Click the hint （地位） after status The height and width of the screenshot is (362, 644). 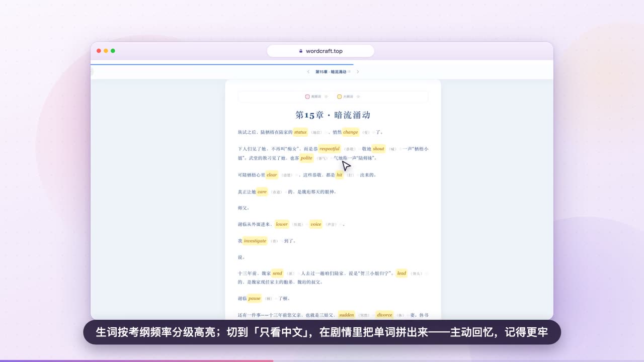316,133
